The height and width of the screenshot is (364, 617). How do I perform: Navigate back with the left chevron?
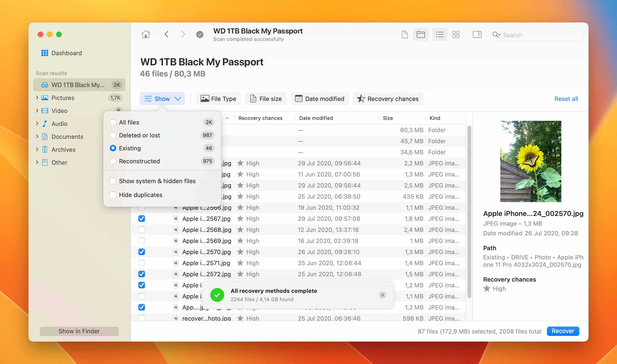[x=167, y=34]
